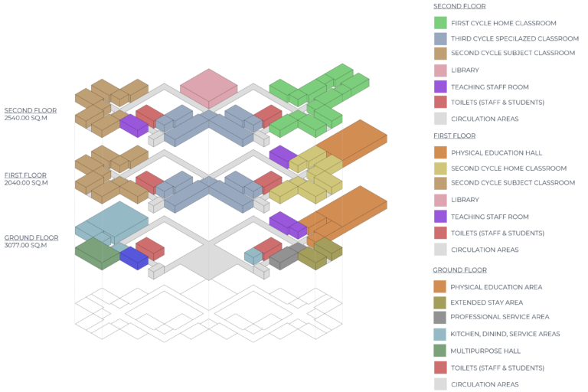The width and height of the screenshot is (588, 392).
Task: Click 'TOILETS (STAFF & STUDENTS)' text in Second Floor legend
Action: point(498,103)
